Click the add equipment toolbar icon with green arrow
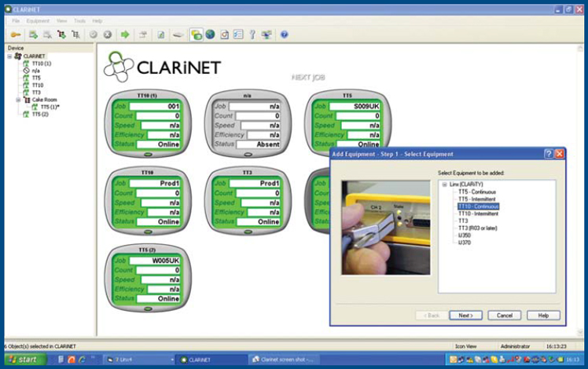588x369 pixels. (x=33, y=35)
